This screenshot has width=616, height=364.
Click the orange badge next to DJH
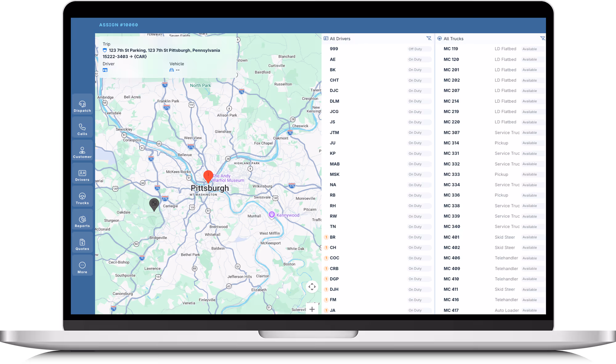coord(326,290)
